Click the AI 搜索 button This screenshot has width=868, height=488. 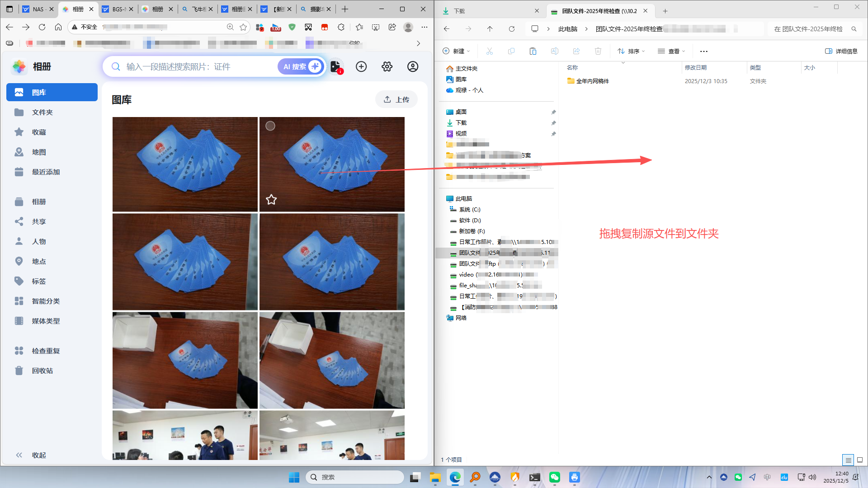tap(300, 67)
